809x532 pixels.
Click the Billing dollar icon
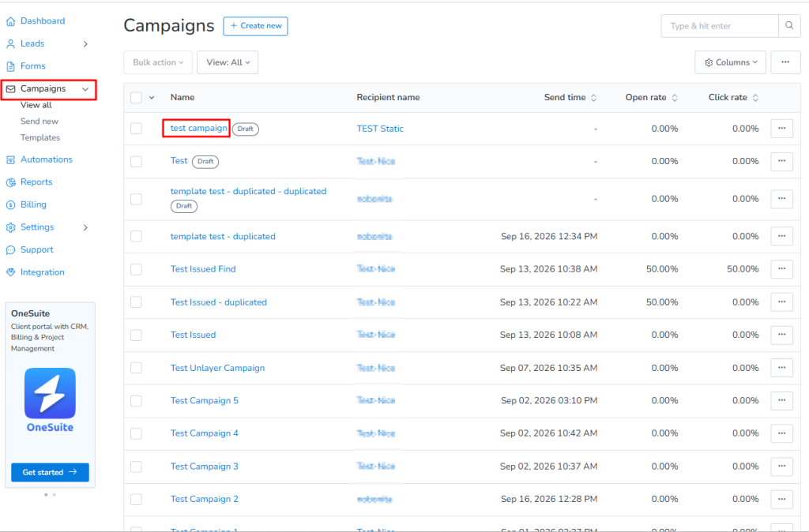[10, 205]
